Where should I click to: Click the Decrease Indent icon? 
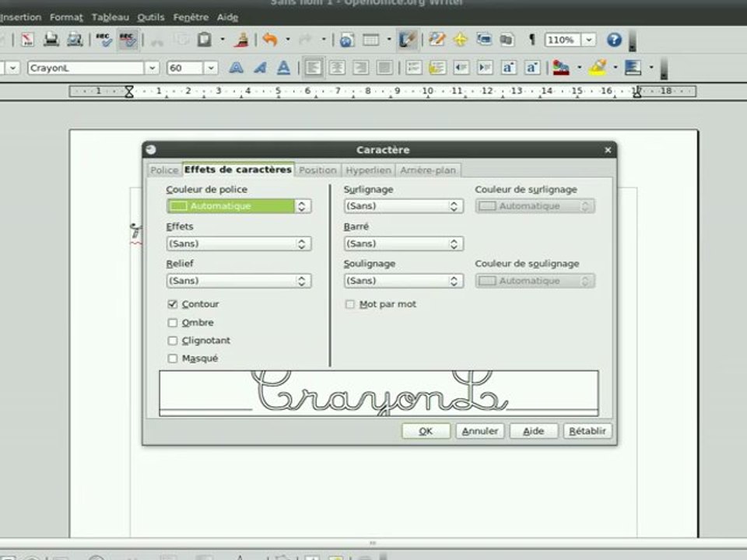461,68
